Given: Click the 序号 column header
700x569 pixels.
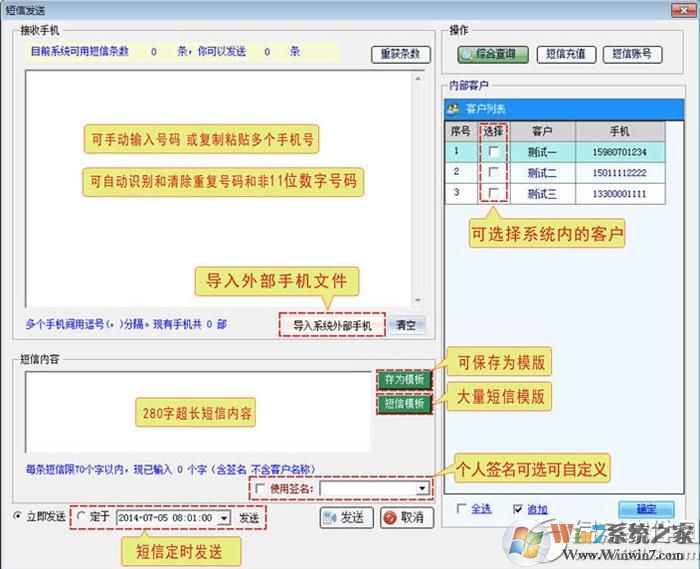Looking at the screenshot, I should tap(461, 131).
